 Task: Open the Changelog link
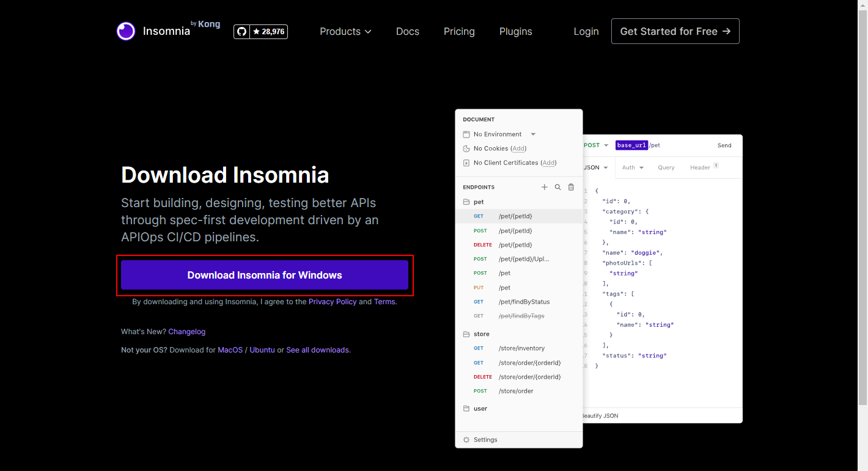coord(186,332)
